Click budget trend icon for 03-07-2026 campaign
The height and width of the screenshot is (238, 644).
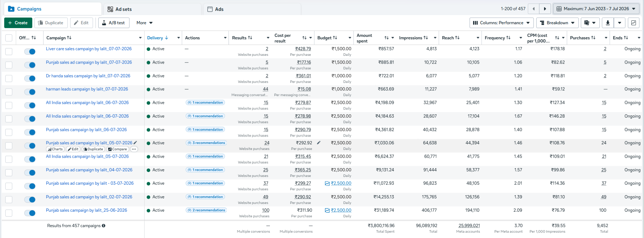(x=327, y=183)
